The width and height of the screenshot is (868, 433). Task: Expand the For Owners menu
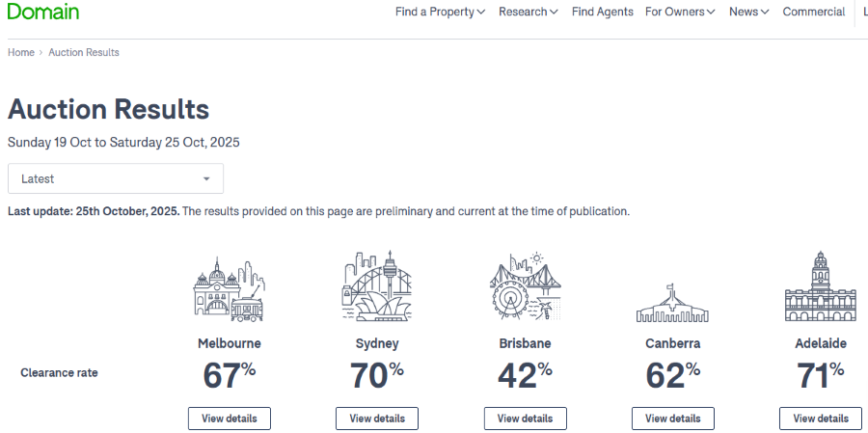680,12
